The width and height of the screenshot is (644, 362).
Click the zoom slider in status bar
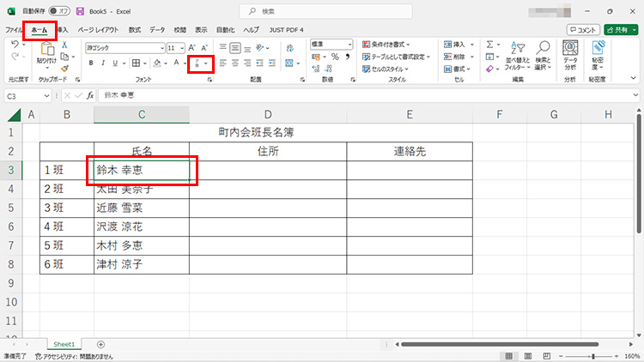(592, 355)
